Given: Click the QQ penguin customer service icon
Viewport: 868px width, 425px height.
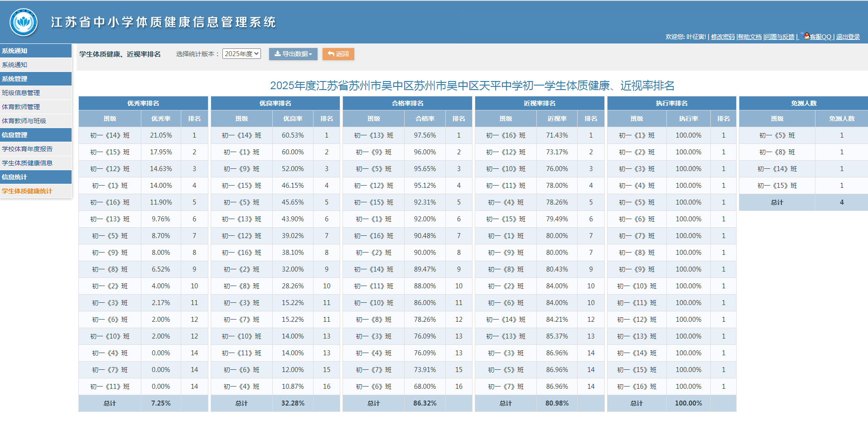Looking at the screenshot, I should 806,36.
